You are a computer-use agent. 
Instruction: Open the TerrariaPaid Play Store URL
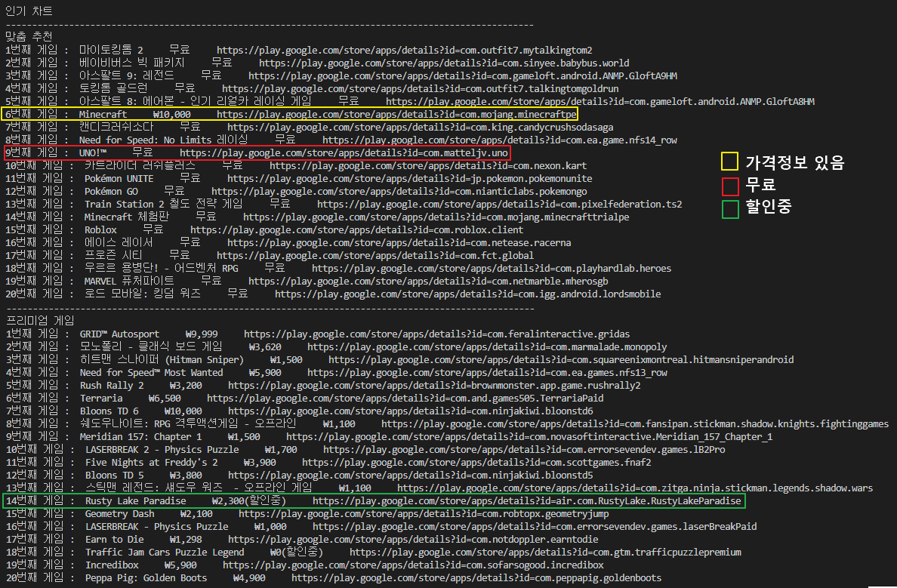click(405, 398)
